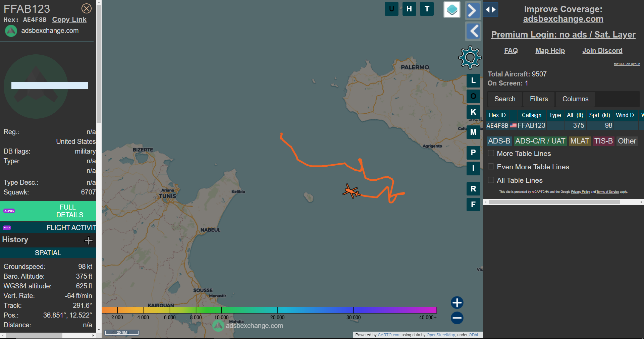Image resolution: width=644 pixels, height=339 pixels.
Task: Toggle the MLAT source filter
Action: tap(580, 141)
